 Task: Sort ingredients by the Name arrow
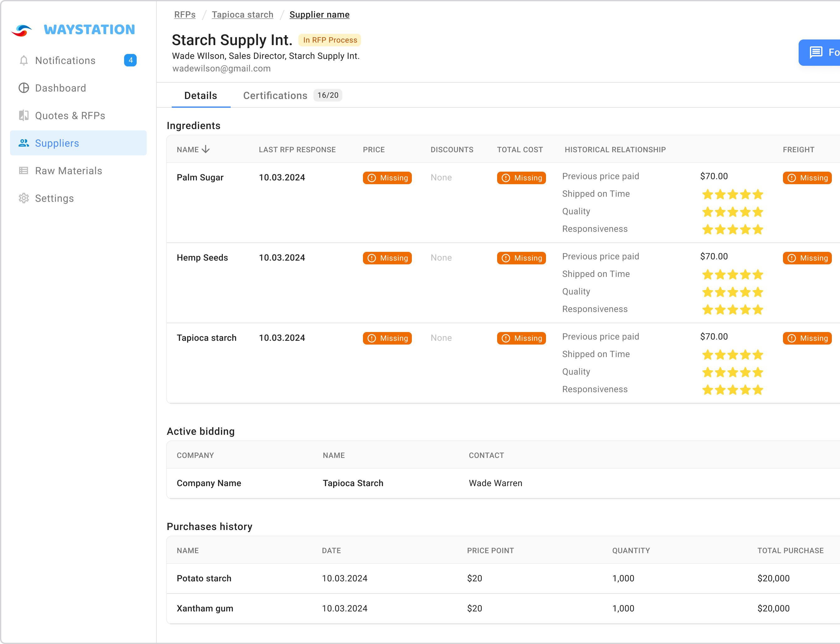pyautogui.click(x=206, y=149)
